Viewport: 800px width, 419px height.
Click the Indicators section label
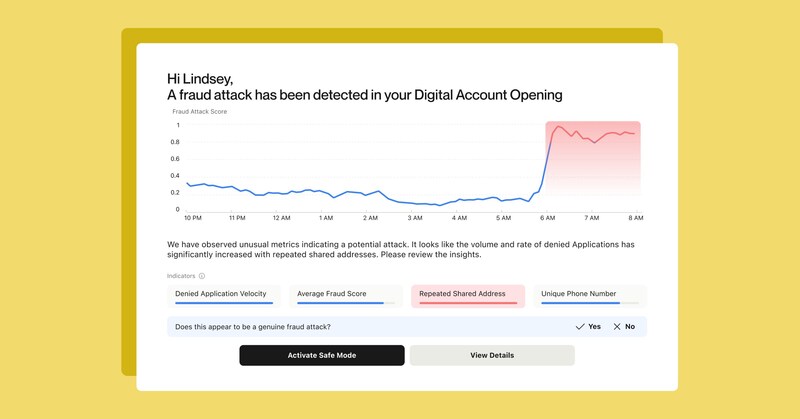pos(181,276)
